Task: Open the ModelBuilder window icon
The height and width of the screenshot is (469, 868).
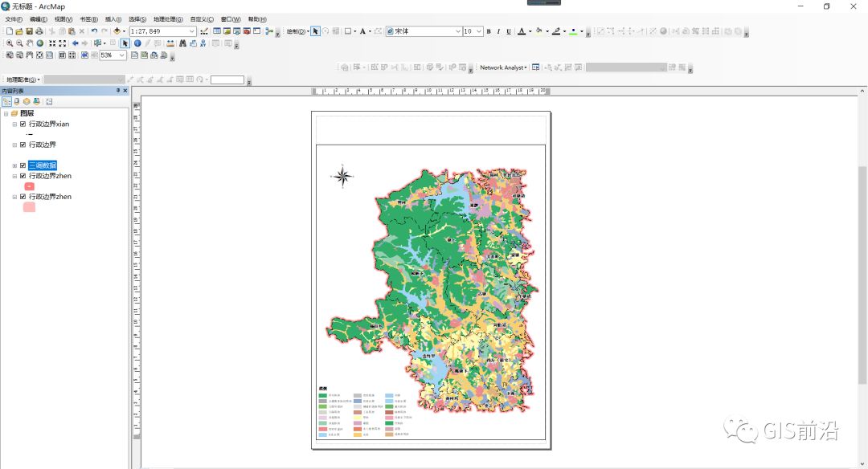Action: pyautogui.click(x=269, y=31)
